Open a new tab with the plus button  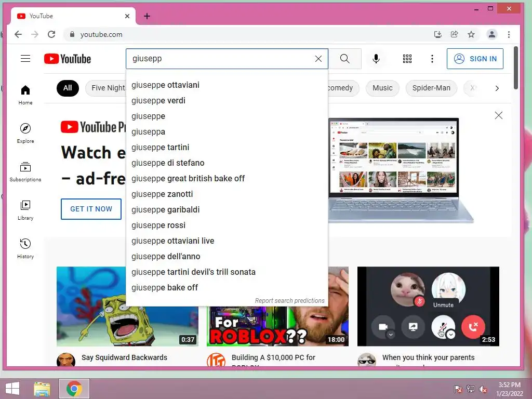147,16
